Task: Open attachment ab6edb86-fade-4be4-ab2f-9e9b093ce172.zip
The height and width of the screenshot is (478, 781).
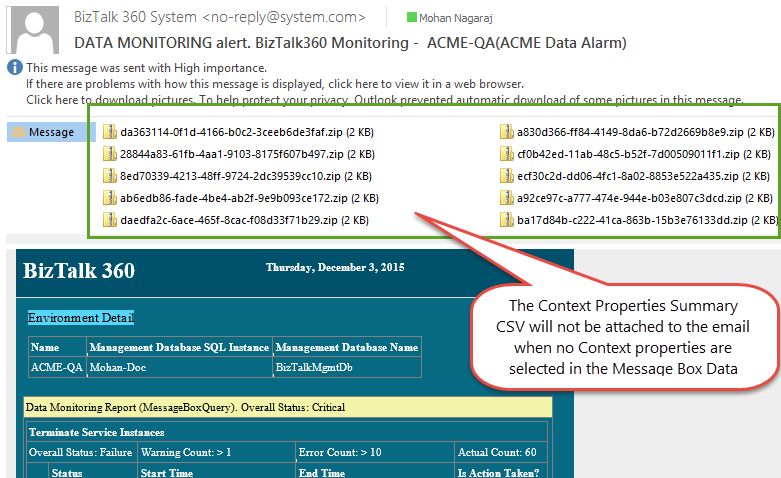Action: pyautogui.click(x=250, y=198)
